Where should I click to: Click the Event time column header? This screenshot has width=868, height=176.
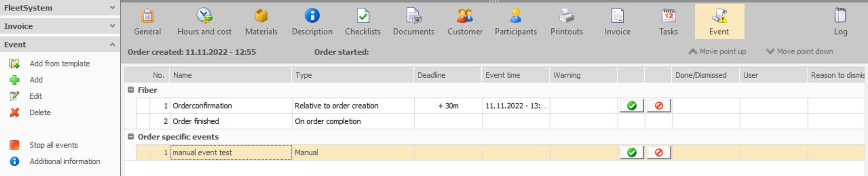(x=516, y=75)
